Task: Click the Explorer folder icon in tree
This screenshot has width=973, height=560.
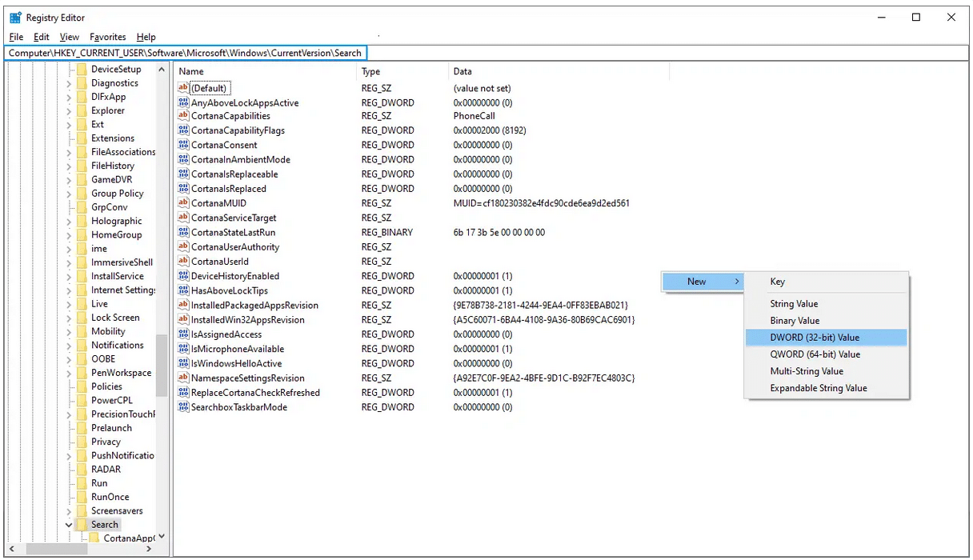Action: click(x=82, y=110)
